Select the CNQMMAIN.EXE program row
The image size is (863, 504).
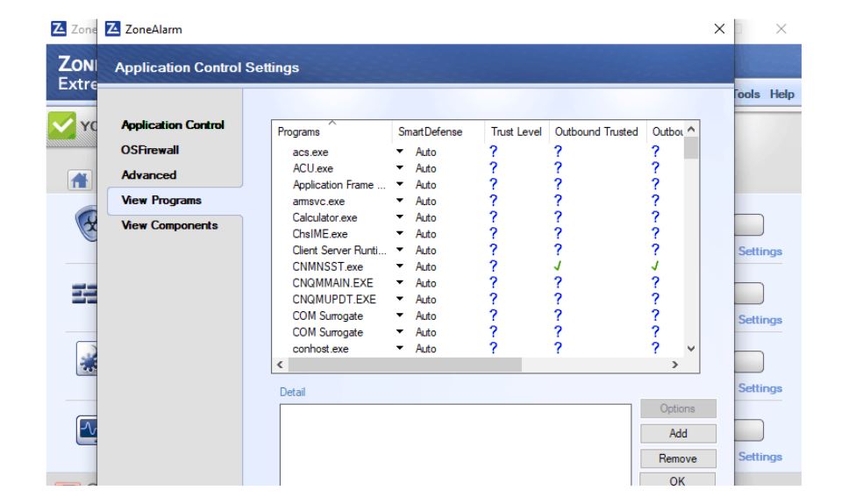(x=478, y=283)
